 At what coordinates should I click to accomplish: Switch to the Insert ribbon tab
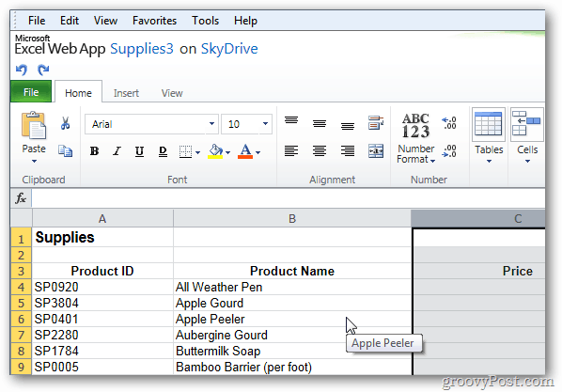coord(126,93)
